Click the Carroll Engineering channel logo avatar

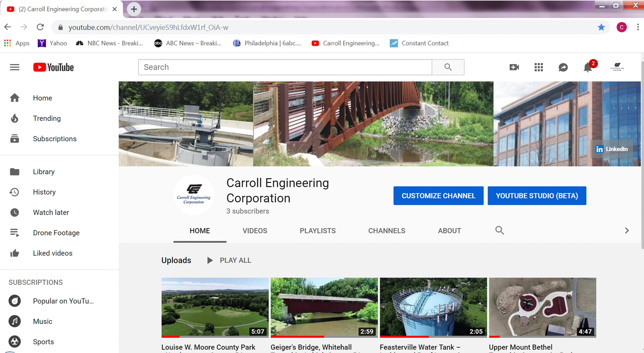(x=194, y=195)
